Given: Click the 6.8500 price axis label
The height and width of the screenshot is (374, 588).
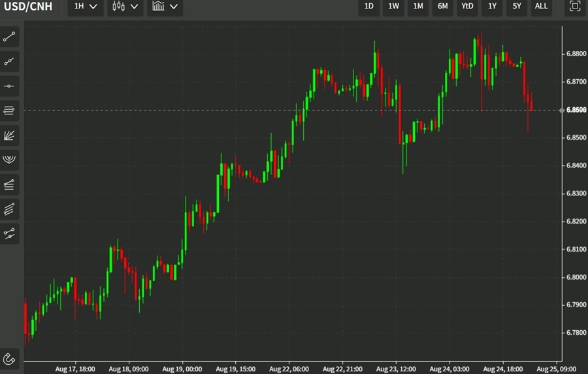Looking at the screenshot, I should click(576, 138).
